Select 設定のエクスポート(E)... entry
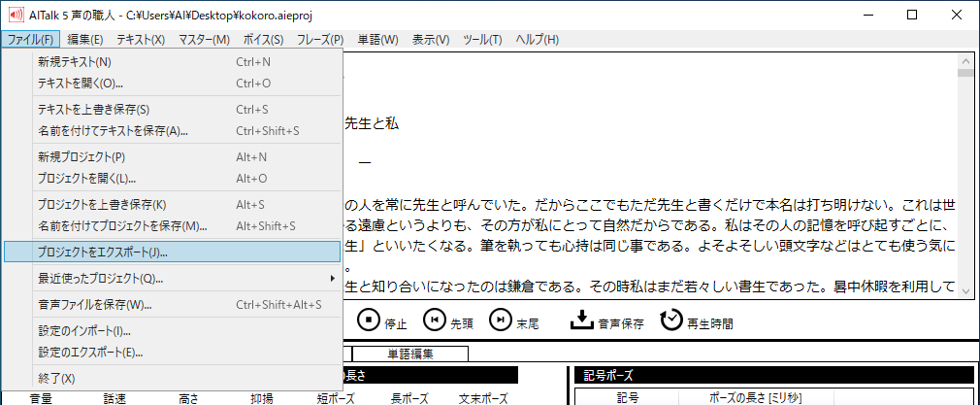The width and height of the screenshot is (980, 405). click(172, 353)
